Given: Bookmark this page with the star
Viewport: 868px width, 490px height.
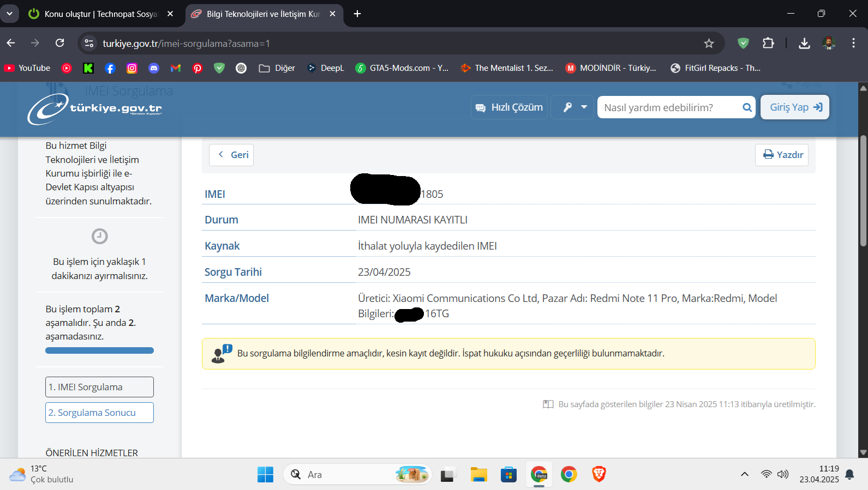Looking at the screenshot, I should pos(709,44).
